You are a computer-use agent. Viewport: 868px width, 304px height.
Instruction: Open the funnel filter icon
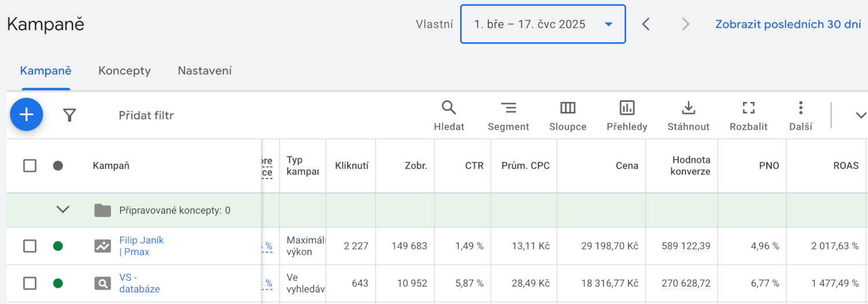(x=69, y=115)
